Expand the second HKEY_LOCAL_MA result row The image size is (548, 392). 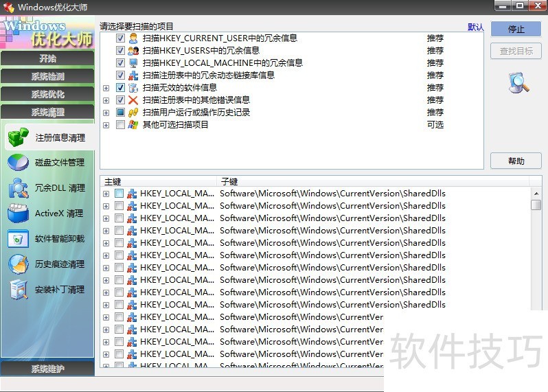pyautogui.click(x=106, y=207)
